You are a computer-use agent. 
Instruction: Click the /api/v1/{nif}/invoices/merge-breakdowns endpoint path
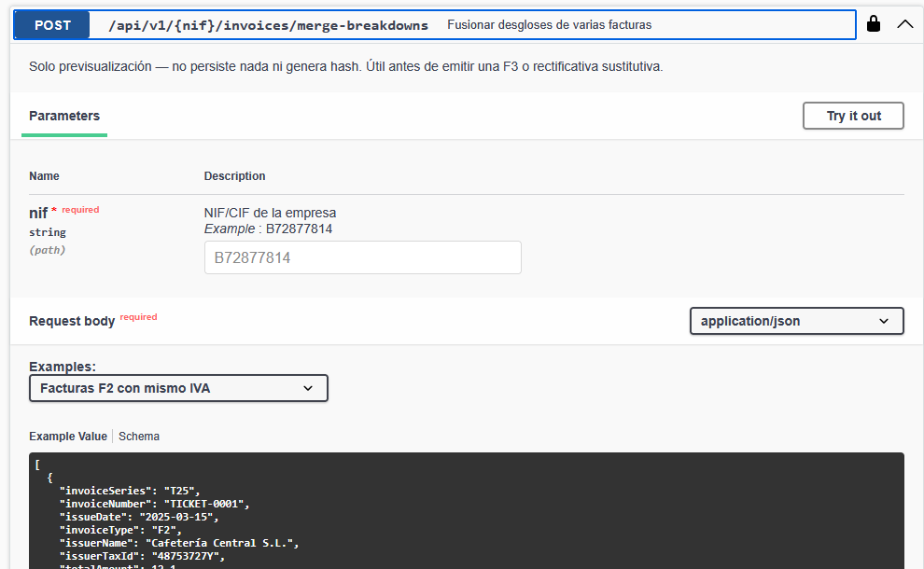tap(268, 25)
